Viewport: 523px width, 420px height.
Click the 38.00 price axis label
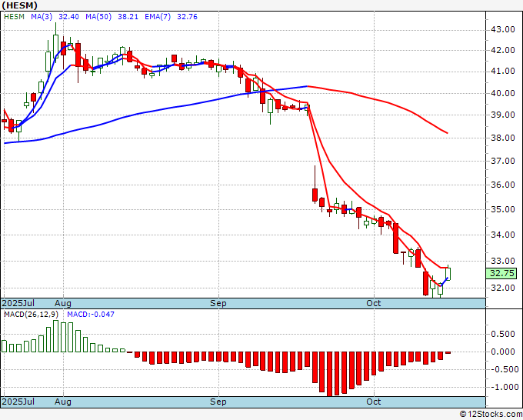point(503,138)
